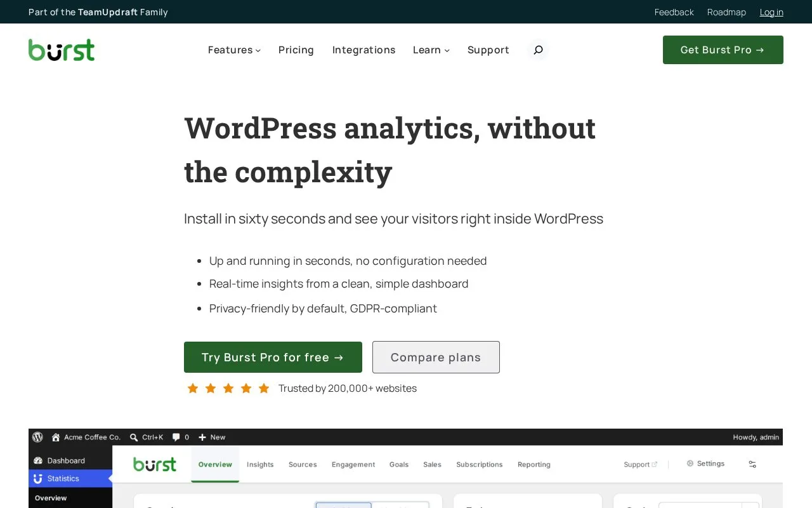Click the filter sliders icon in preview
The width and height of the screenshot is (812, 508).
coord(752,464)
